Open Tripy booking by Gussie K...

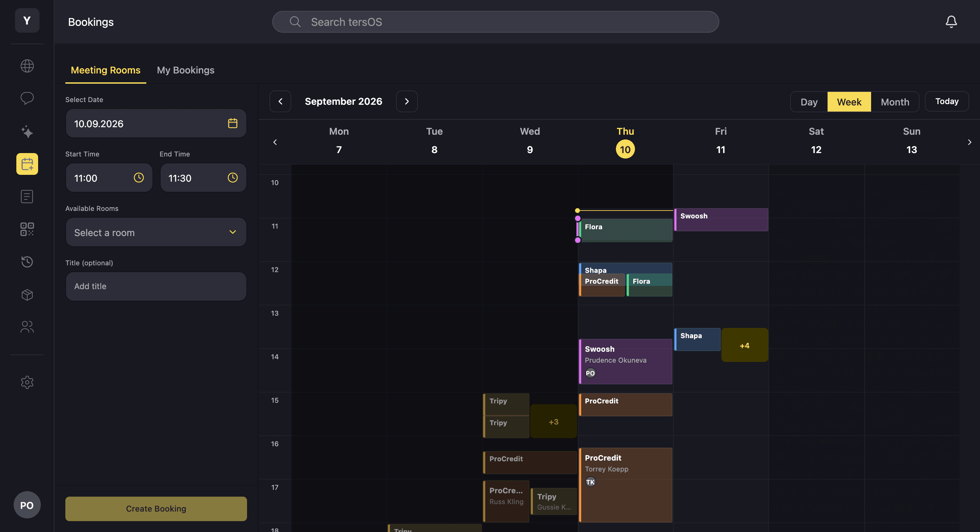(x=554, y=501)
